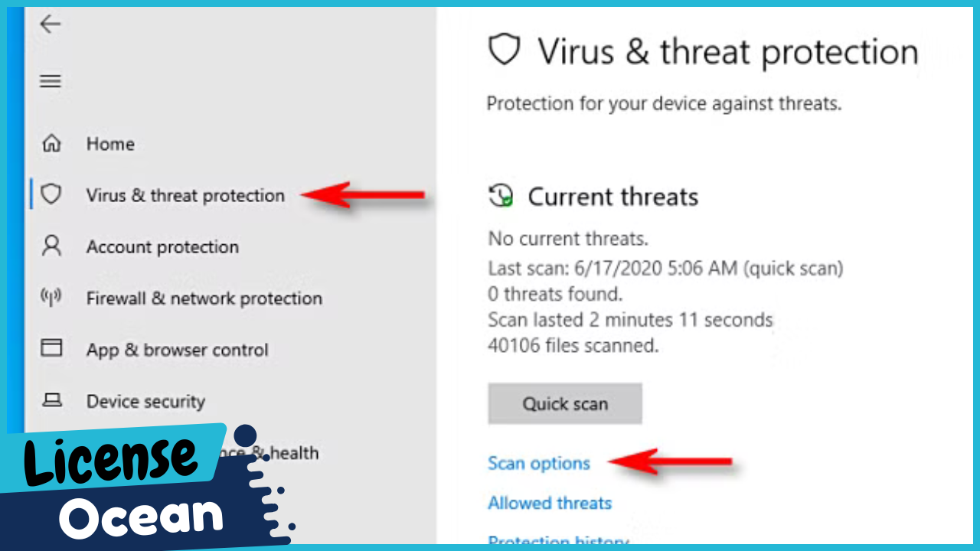
Task: Open the Account protection section
Action: click(x=162, y=246)
